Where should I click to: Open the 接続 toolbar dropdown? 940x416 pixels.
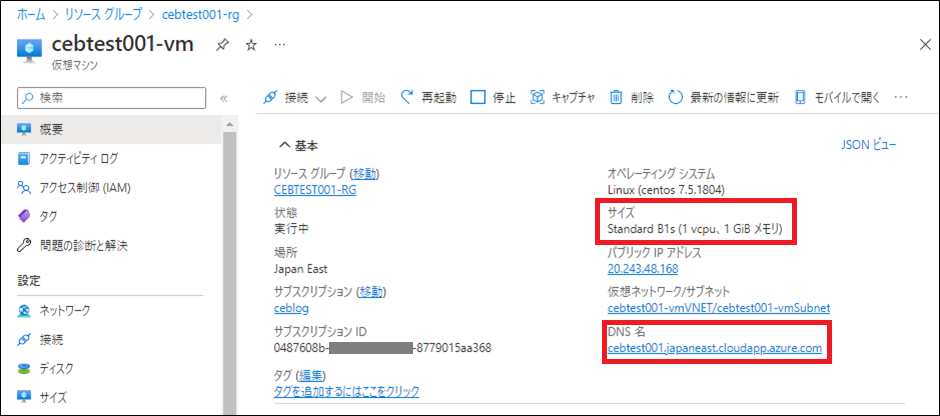point(295,98)
